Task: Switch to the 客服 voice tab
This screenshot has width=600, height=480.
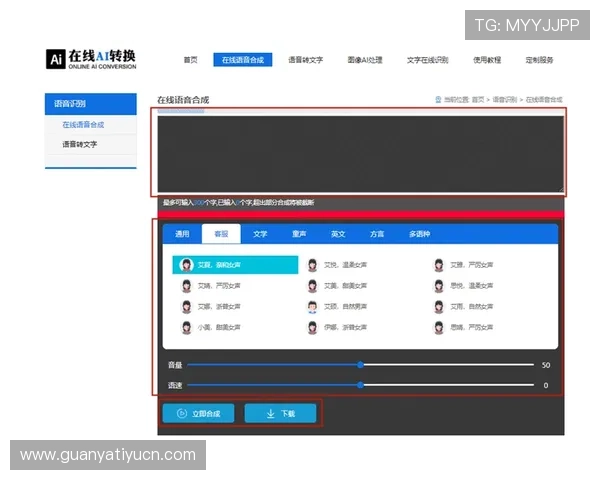Action: pyautogui.click(x=221, y=234)
